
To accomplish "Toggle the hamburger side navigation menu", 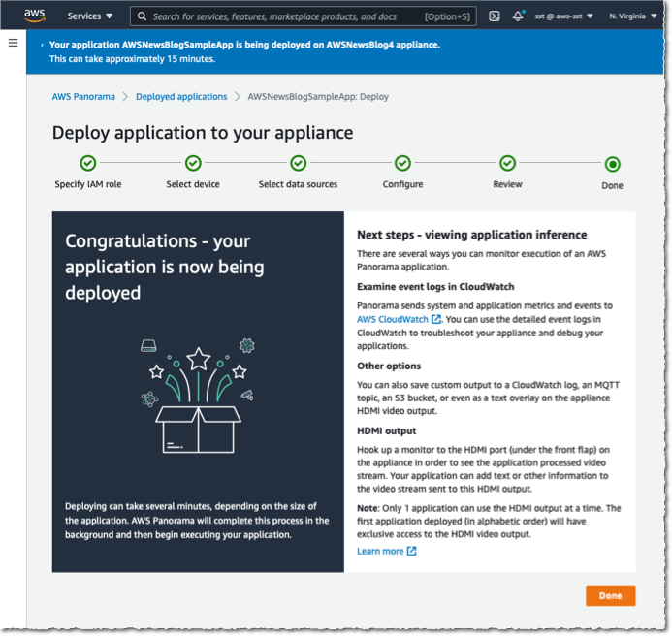I will click(14, 43).
